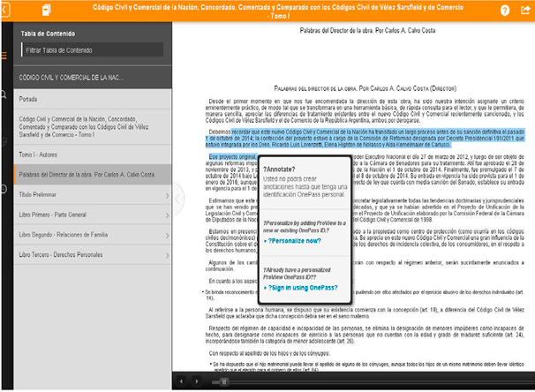Open the search magnifier in sidebar

4,94
